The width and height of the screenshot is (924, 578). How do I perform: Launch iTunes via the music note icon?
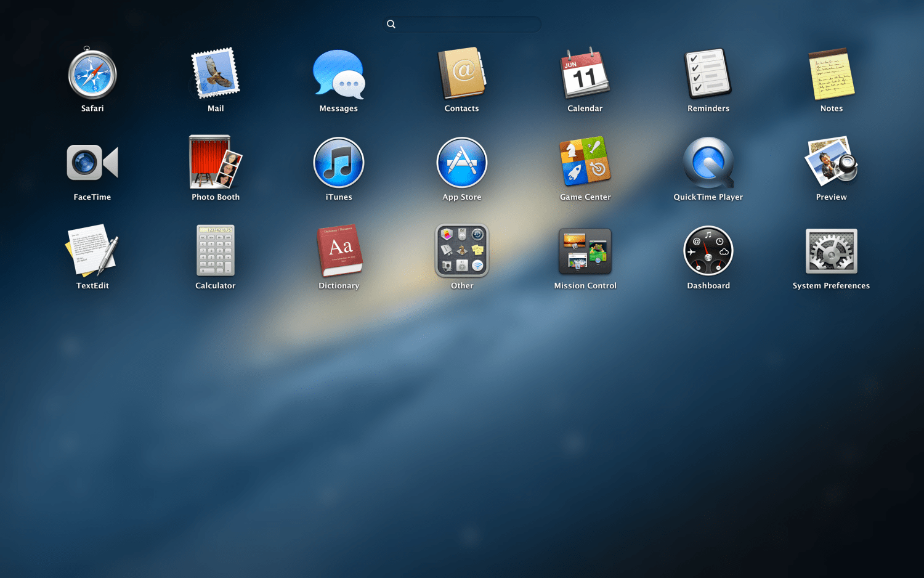coord(339,162)
